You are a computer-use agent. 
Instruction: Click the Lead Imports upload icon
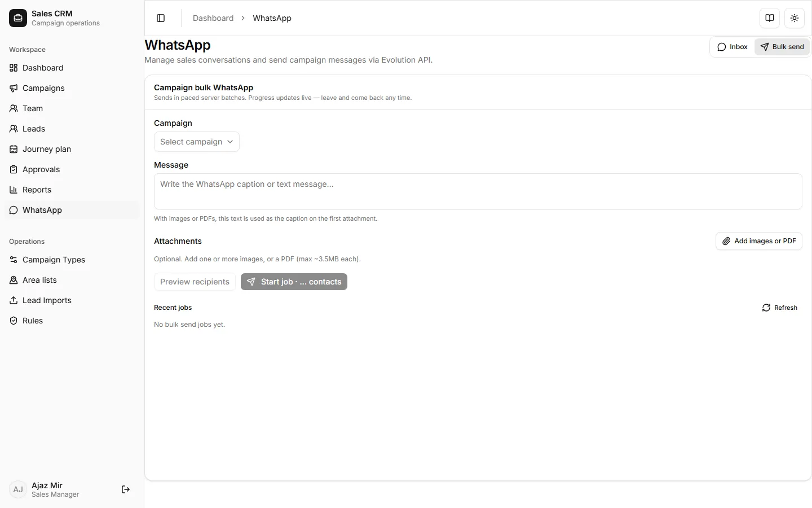(14, 300)
